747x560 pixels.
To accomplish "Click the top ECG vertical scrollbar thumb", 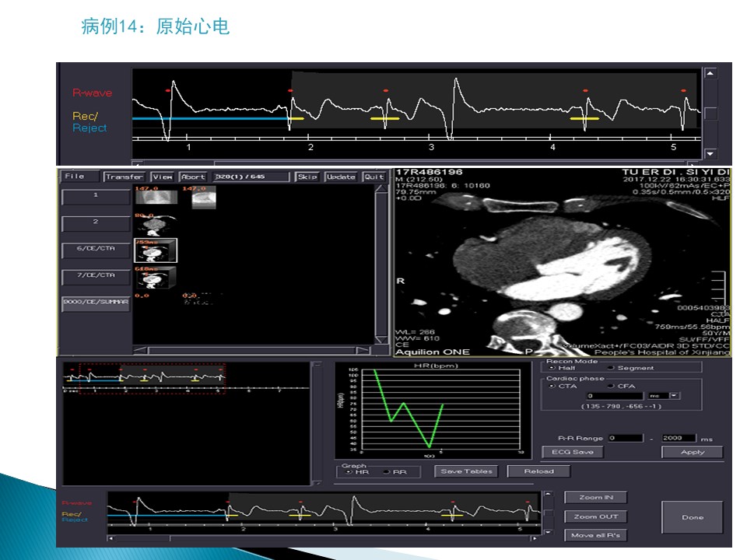I will click(x=710, y=114).
